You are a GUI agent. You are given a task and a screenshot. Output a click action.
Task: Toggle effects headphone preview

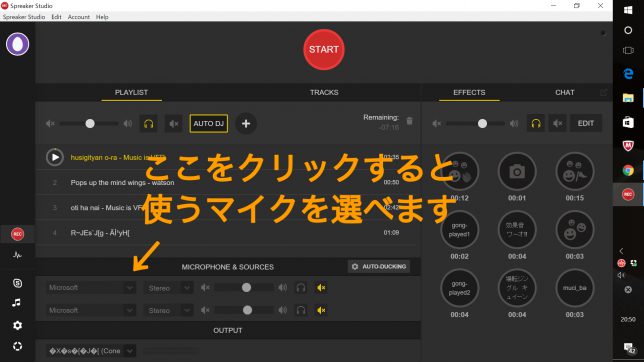point(536,123)
